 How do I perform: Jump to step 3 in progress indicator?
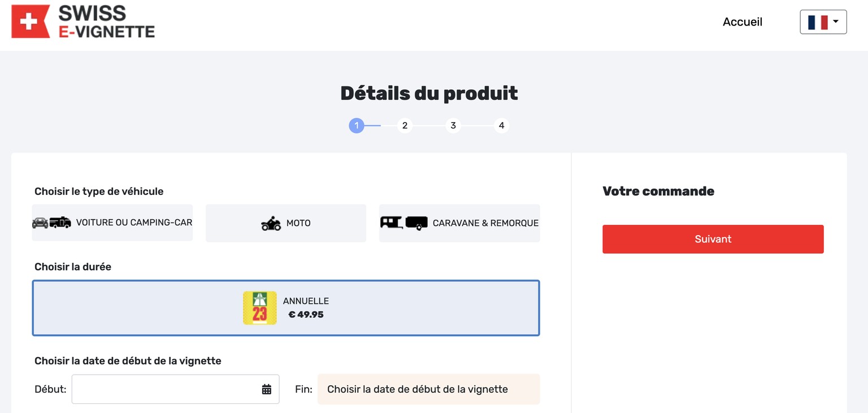tap(453, 125)
